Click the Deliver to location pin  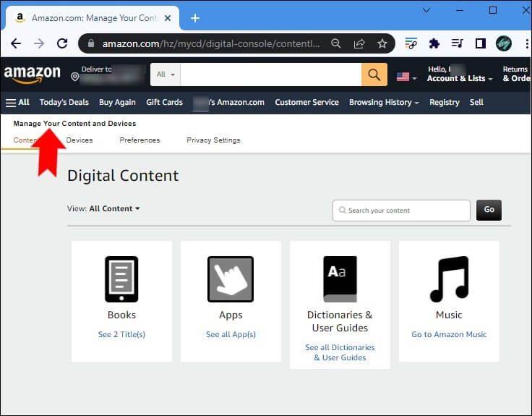click(75, 77)
